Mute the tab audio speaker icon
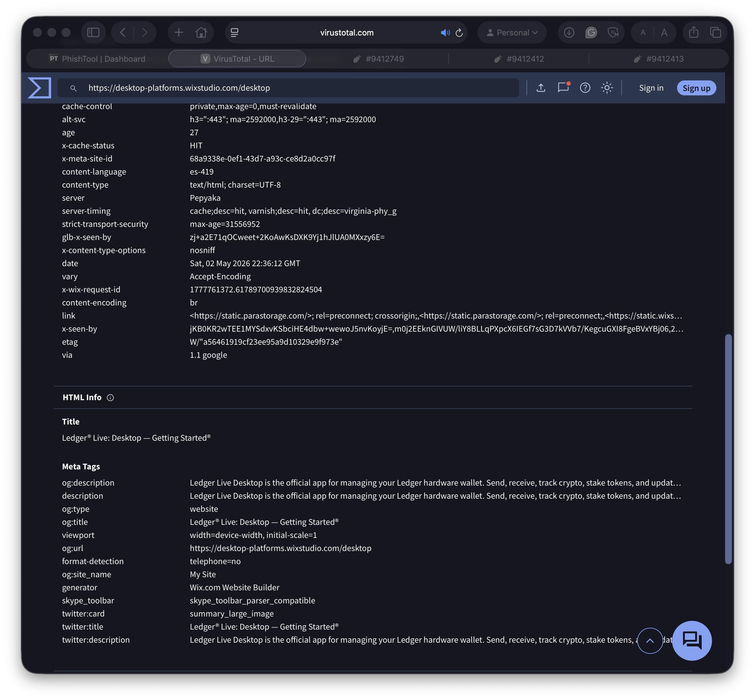 click(x=445, y=33)
